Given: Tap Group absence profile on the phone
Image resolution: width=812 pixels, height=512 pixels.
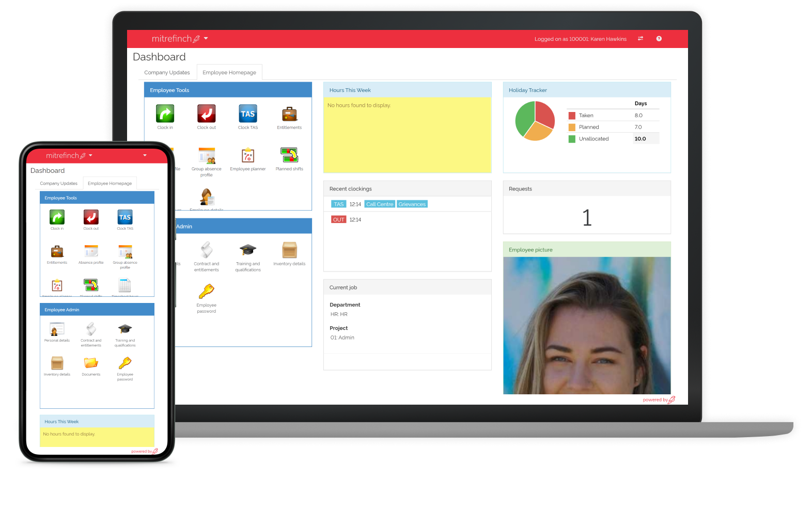Looking at the screenshot, I should click(125, 251).
